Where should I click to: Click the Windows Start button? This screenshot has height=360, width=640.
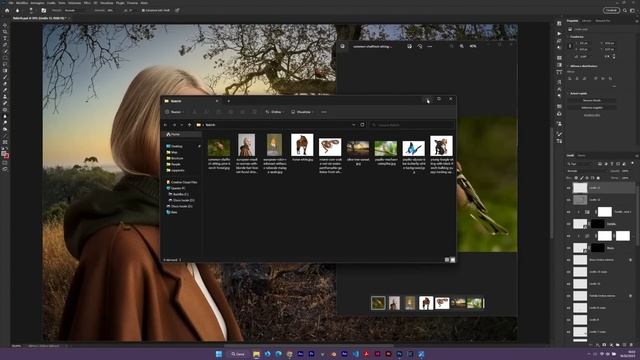pos(219,354)
